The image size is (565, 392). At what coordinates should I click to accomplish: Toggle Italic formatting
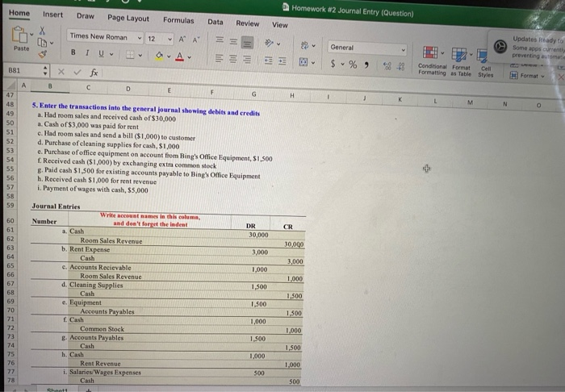point(87,53)
